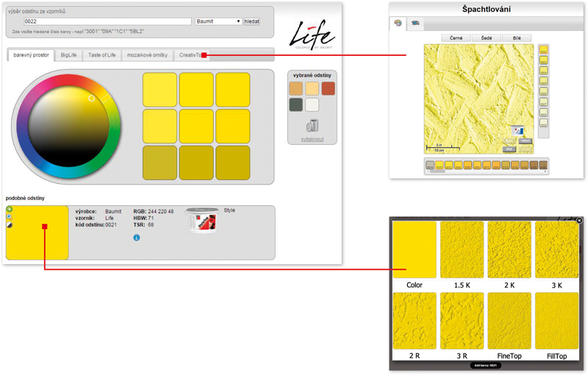
Task: Select the 2 R texture thumbnail
Action: [x=415, y=321]
